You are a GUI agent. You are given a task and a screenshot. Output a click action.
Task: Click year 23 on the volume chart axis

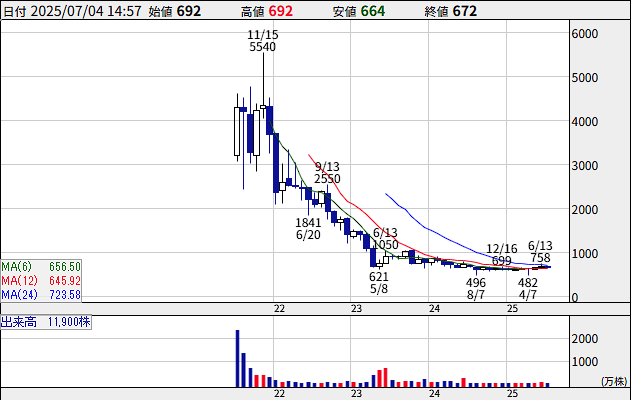[x=356, y=394]
